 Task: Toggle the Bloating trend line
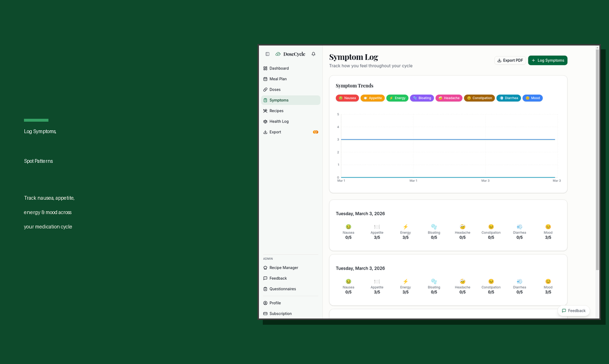422,98
